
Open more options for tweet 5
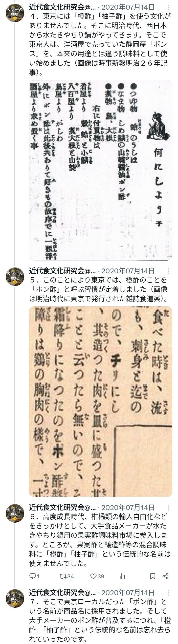(x=169, y=271)
